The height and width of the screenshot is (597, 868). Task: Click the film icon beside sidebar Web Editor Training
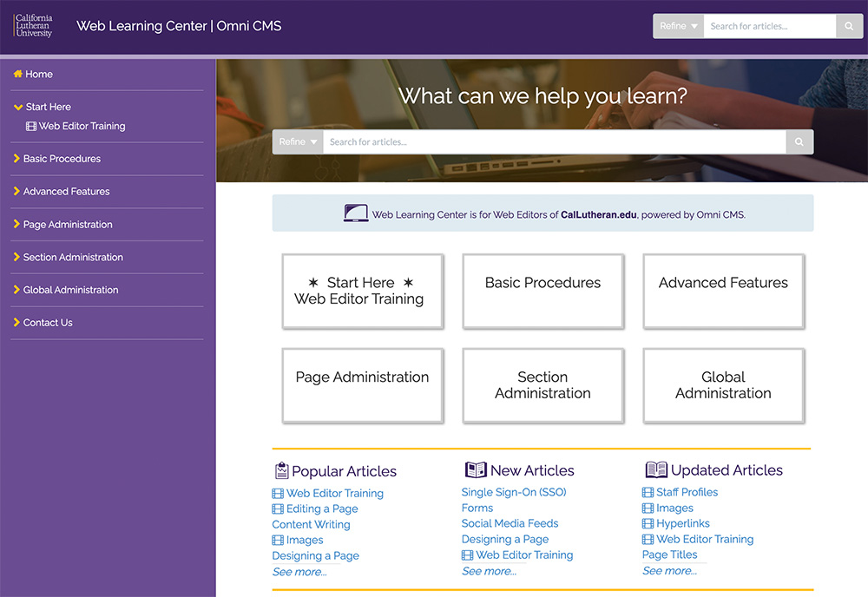pos(31,126)
